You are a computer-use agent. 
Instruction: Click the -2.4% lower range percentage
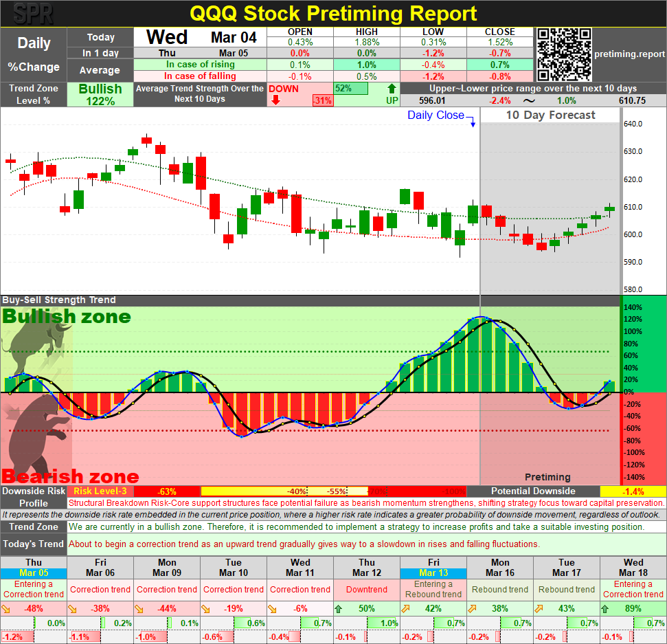(500, 101)
